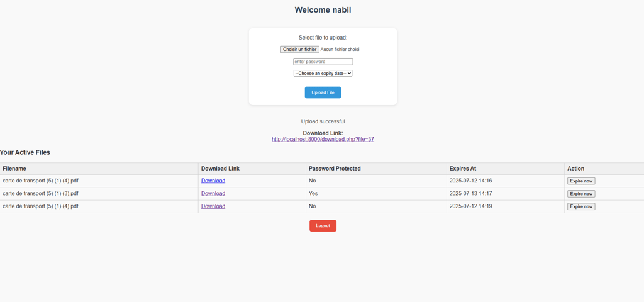Log out with the red Logout button
The width and height of the screenshot is (644, 302).
click(x=323, y=226)
